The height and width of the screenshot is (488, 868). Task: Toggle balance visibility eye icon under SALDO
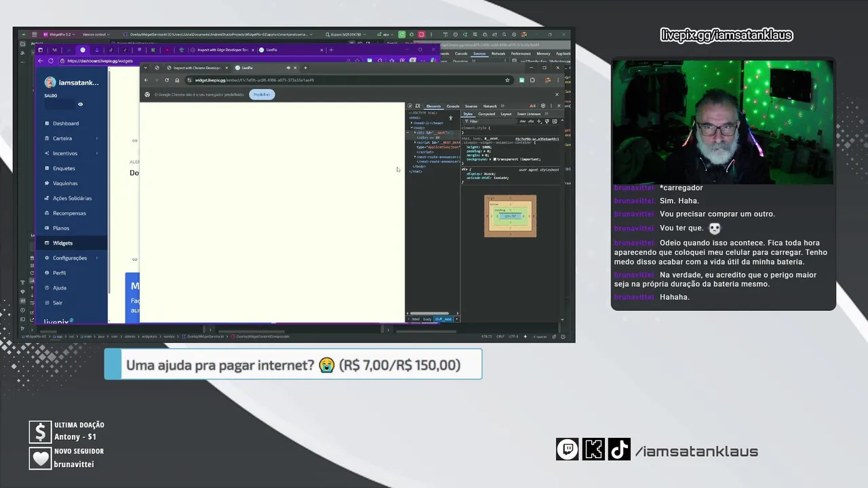click(x=80, y=104)
